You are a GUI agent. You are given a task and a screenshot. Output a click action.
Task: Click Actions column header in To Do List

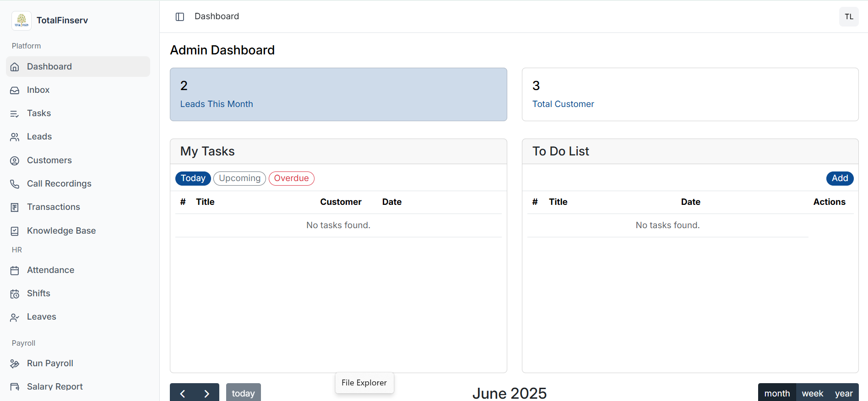pos(829,202)
